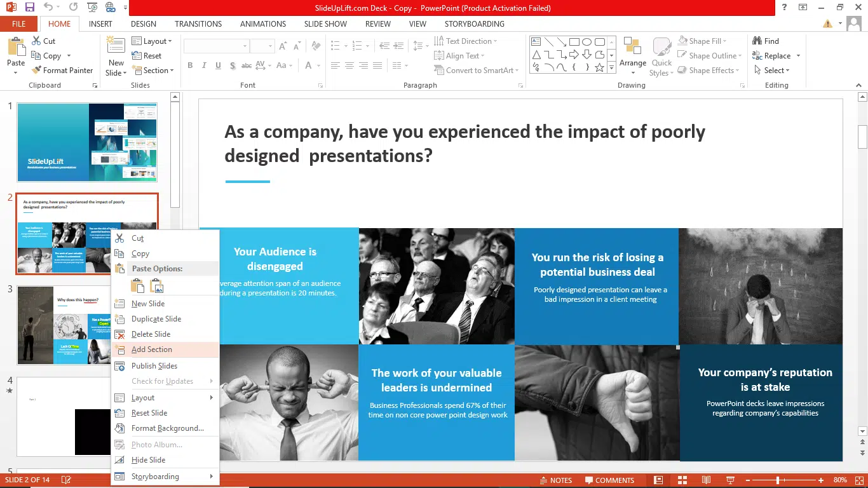868x488 pixels.
Task: Toggle the Comments pane in the status bar
Action: 609,480
